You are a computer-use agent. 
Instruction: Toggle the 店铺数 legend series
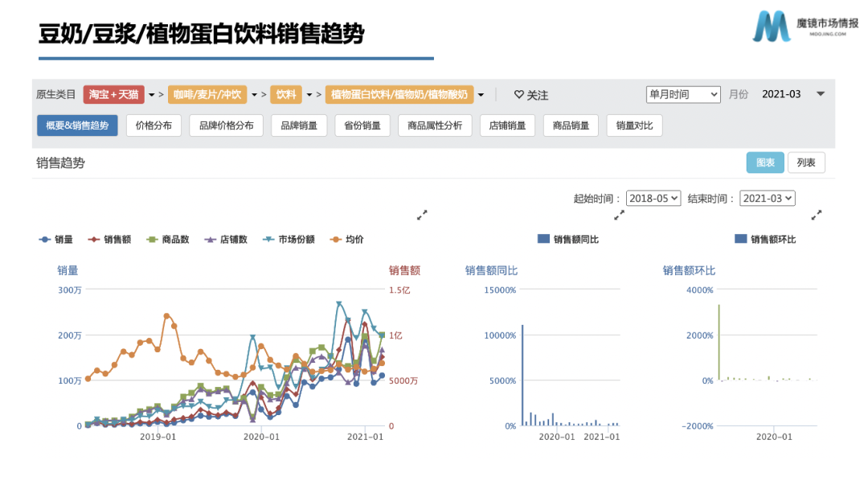226,240
